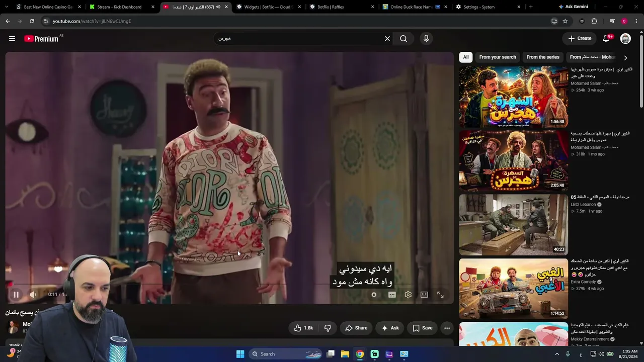The height and width of the screenshot is (362, 644).
Task: Install app icon in address bar
Action: [554, 21]
